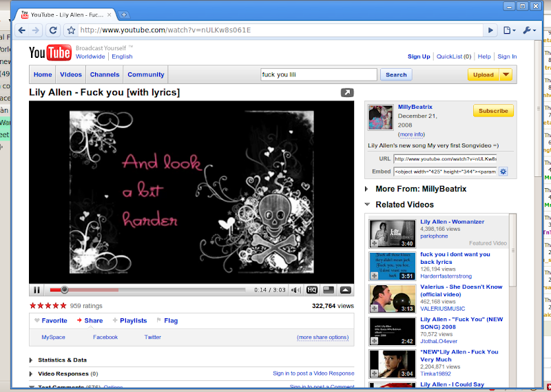551x392 pixels.
Task: Open the Community navigation tab
Action: [x=146, y=74]
